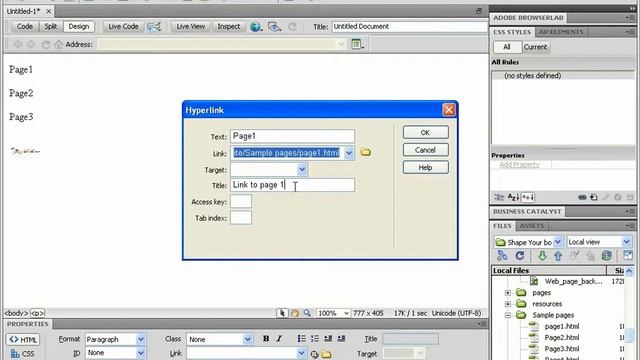Open the zoom 100% dropdown
Image resolution: width=640 pixels, height=360 pixels.
[x=346, y=313]
